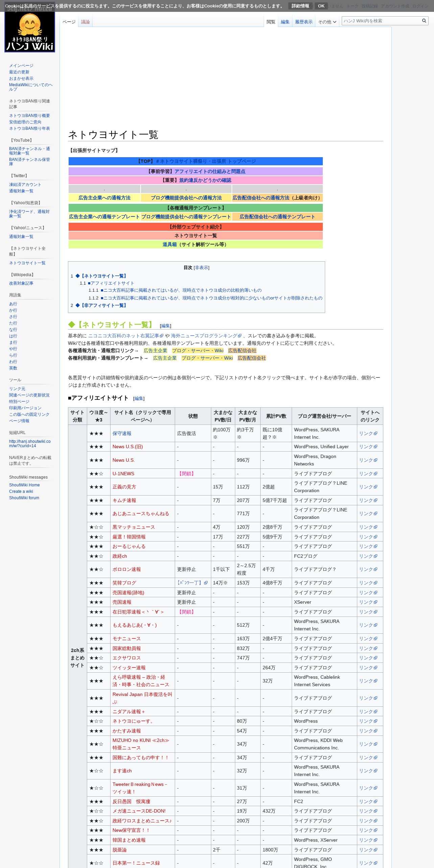Open 保守速報 site page link
Image resolution: width=434 pixels, height=868 pixels.
click(x=122, y=433)
